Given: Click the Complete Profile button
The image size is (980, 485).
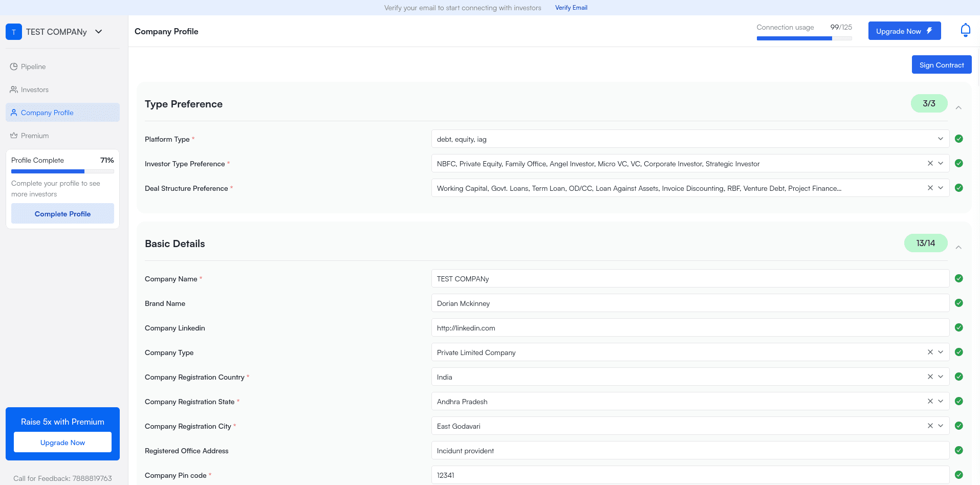Looking at the screenshot, I should (62, 213).
